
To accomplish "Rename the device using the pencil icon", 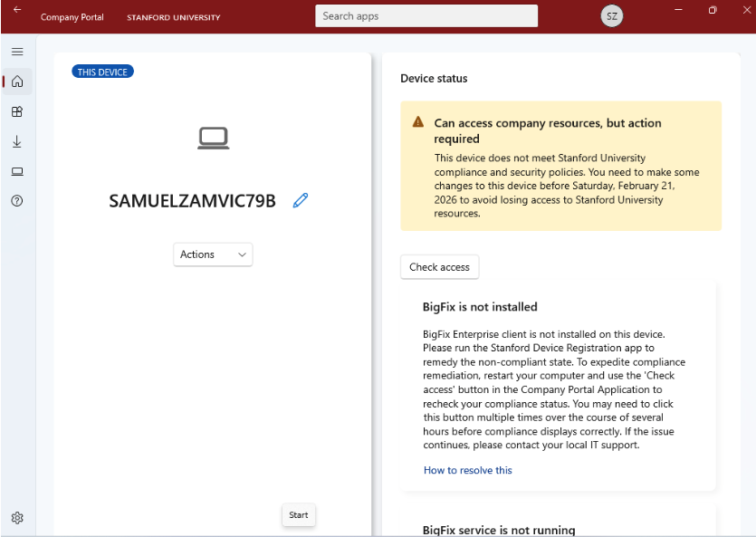I will 300,200.
